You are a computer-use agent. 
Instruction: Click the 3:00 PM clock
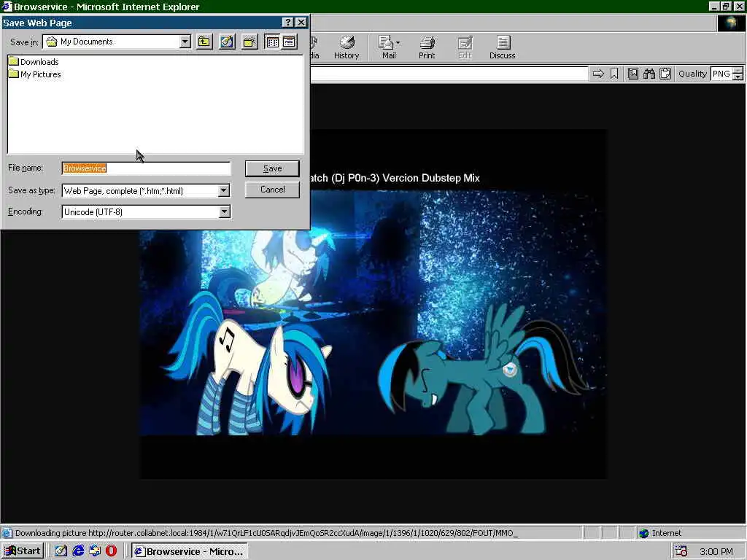716,551
